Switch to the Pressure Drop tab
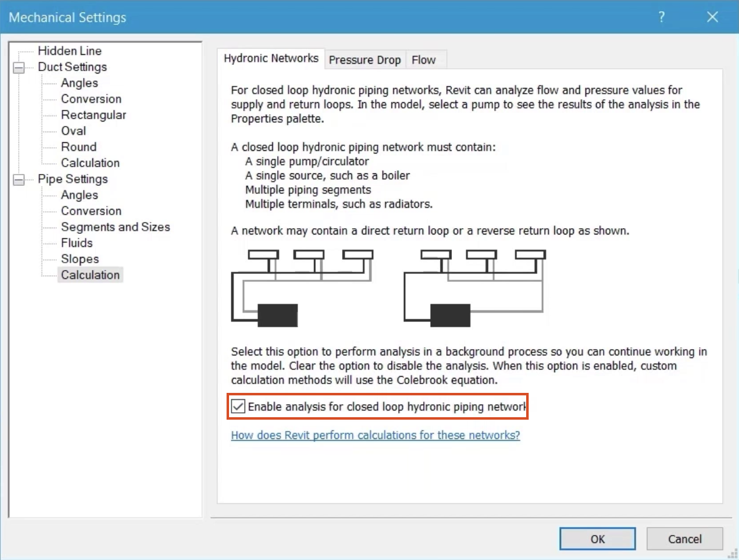739x560 pixels. click(x=365, y=60)
